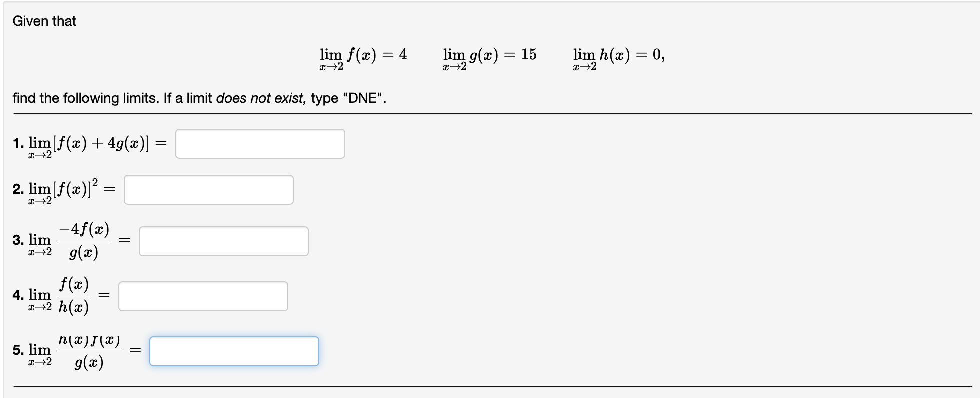This screenshot has height=398, width=980.
Task: Click problem label '5.'
Action: (19, 351)
